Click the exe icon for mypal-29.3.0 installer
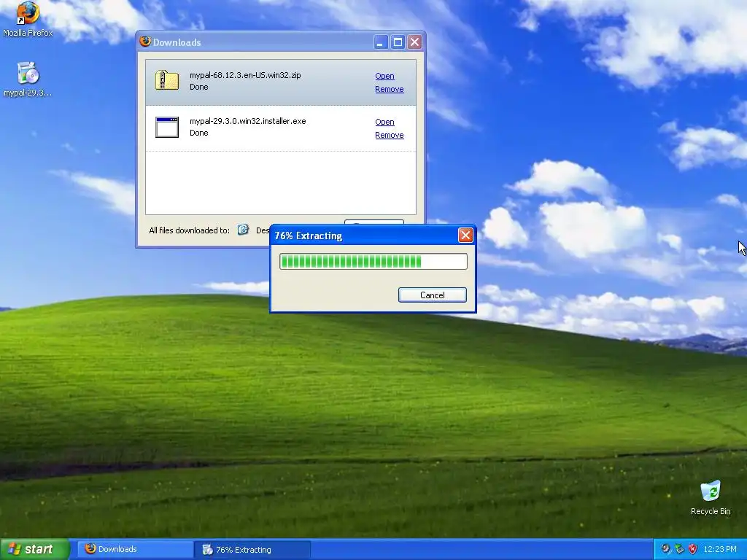This screenshot has width=747, height=560. pyautogui.click(x=167, y=127)
